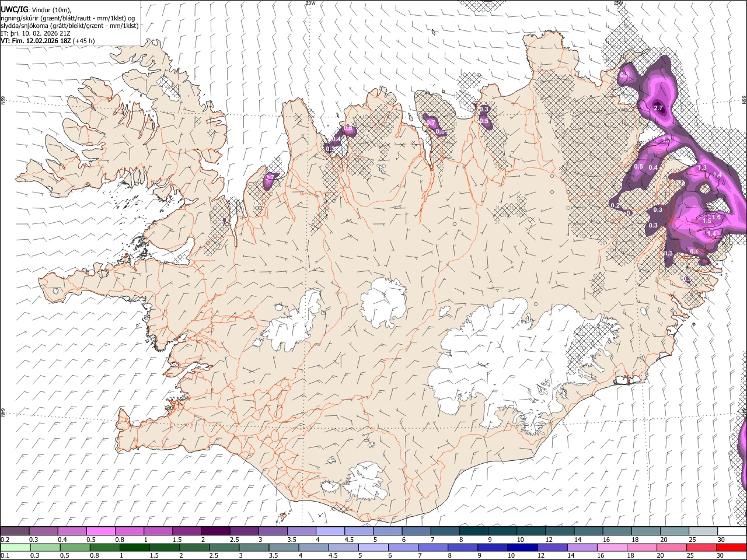Click the dark mauve swatch starting the upper scale
This screenshot has width=747, height=560.
15,531
